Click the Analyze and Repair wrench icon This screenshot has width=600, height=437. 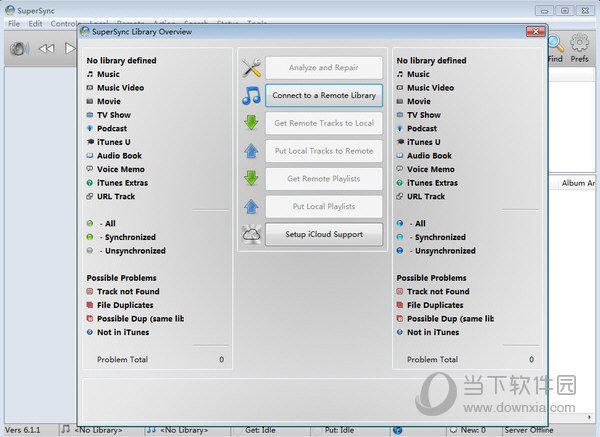click(x=251, y=68)
